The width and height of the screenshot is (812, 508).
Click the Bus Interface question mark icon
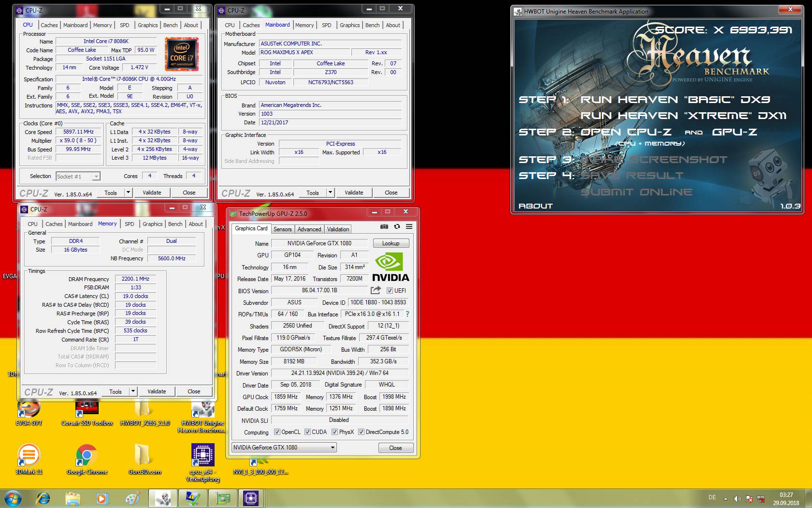click(x=407, y=314)
